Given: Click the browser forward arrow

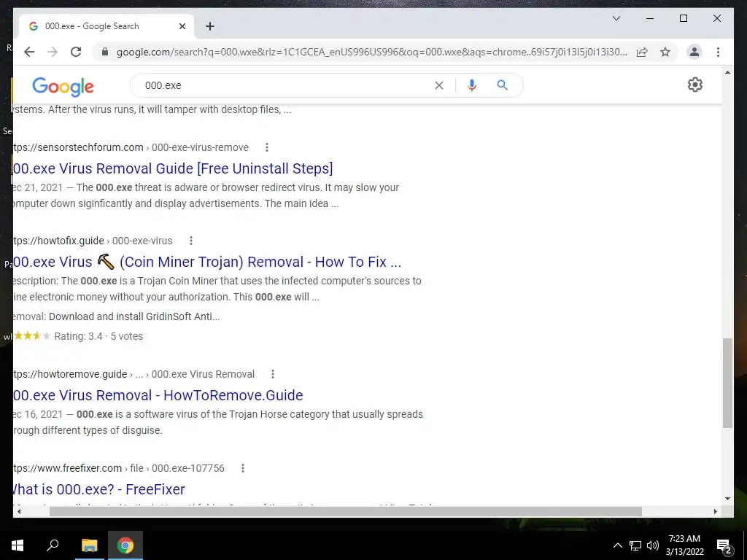Looking at the screenshot, I should click(x=53, y=52).
